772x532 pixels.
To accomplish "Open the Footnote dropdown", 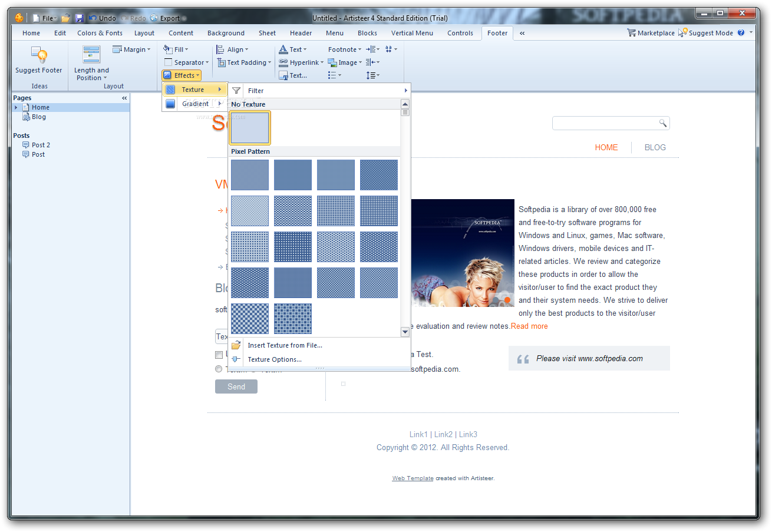I will point(345,49).
